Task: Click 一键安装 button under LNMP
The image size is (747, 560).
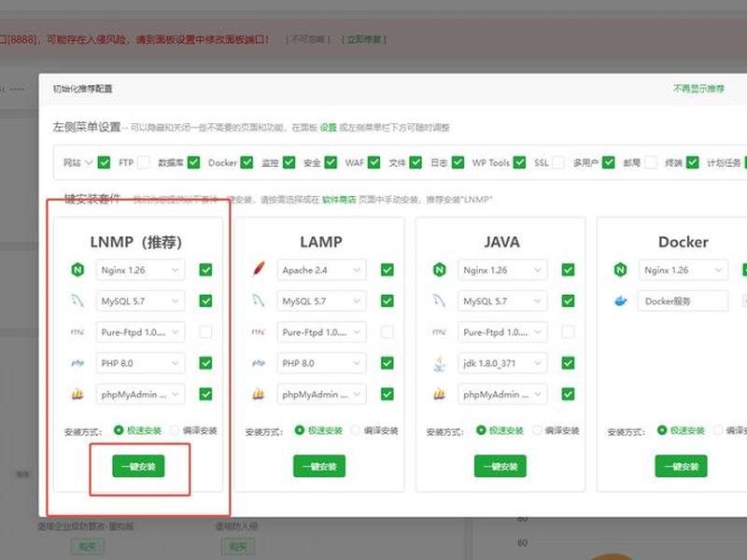Action: [138, 466]
